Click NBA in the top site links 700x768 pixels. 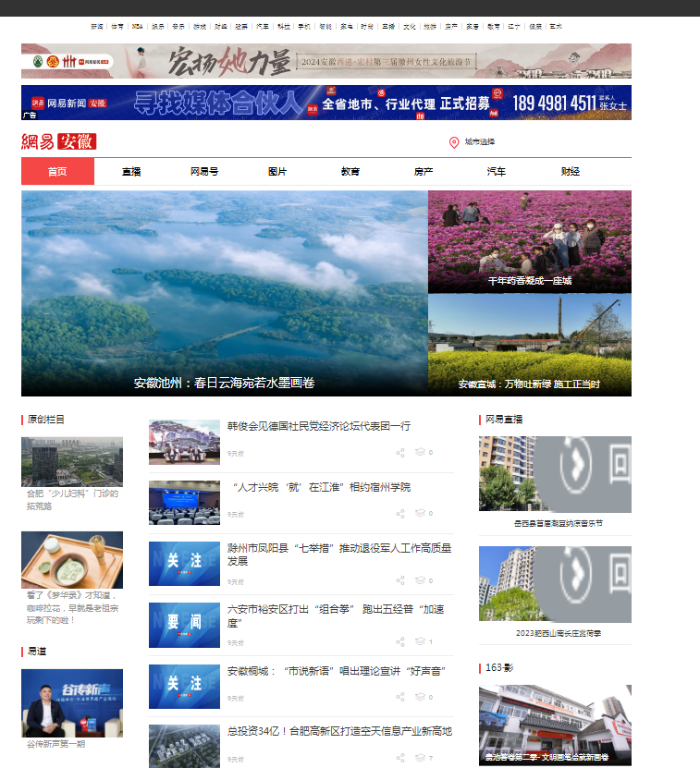(137, 27)
